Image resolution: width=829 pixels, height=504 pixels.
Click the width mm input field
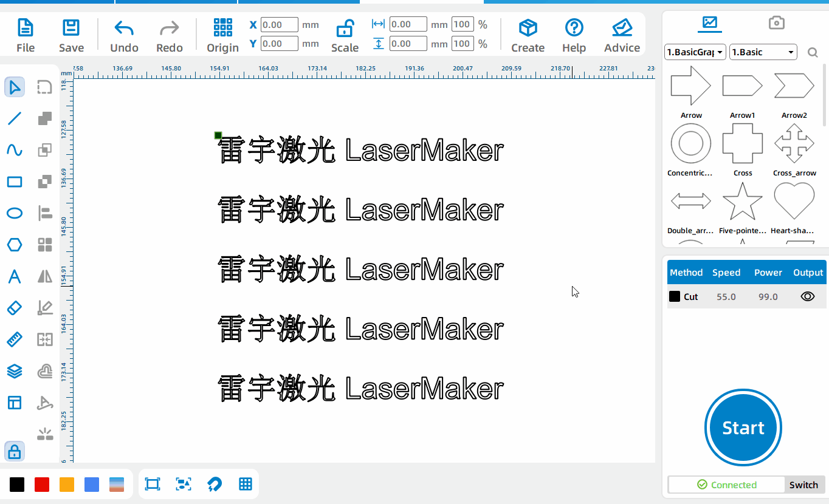(x=408, y=24)
